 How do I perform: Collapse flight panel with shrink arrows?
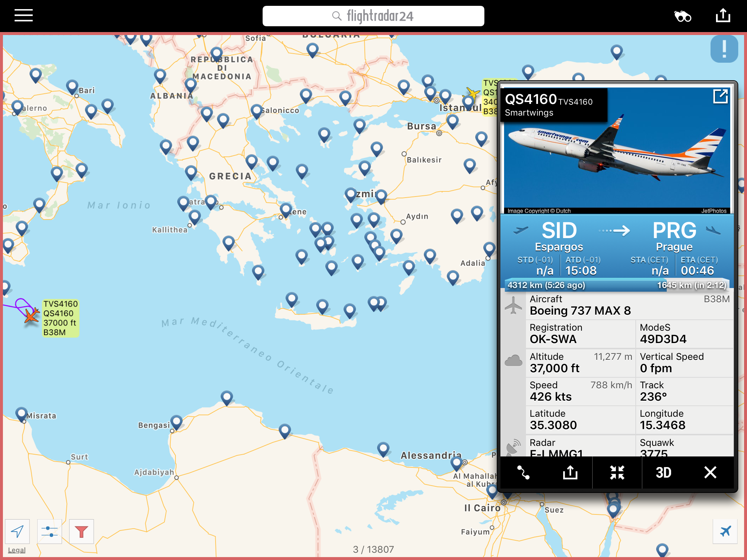(x=617, y=472)
